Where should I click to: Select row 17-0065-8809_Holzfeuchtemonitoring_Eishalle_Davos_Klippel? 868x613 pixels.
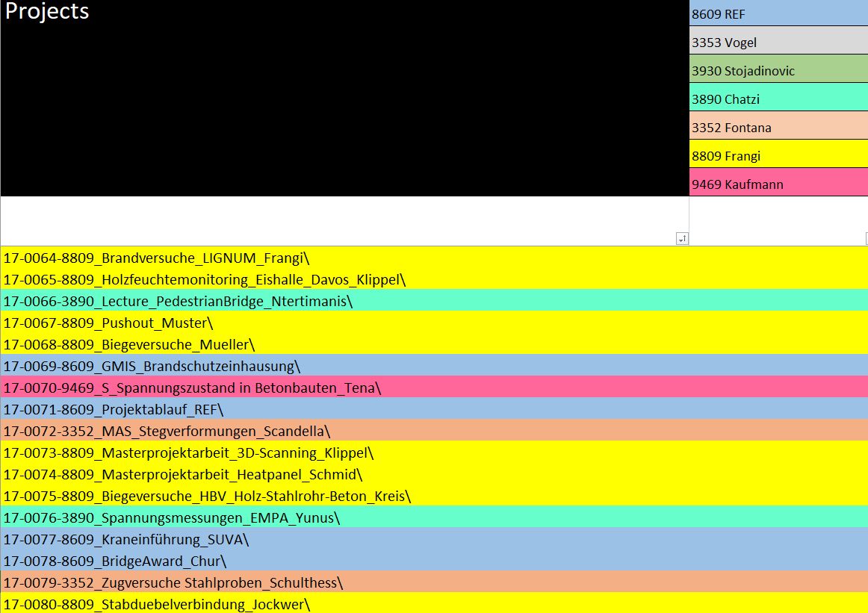click(x=434, y=279)
